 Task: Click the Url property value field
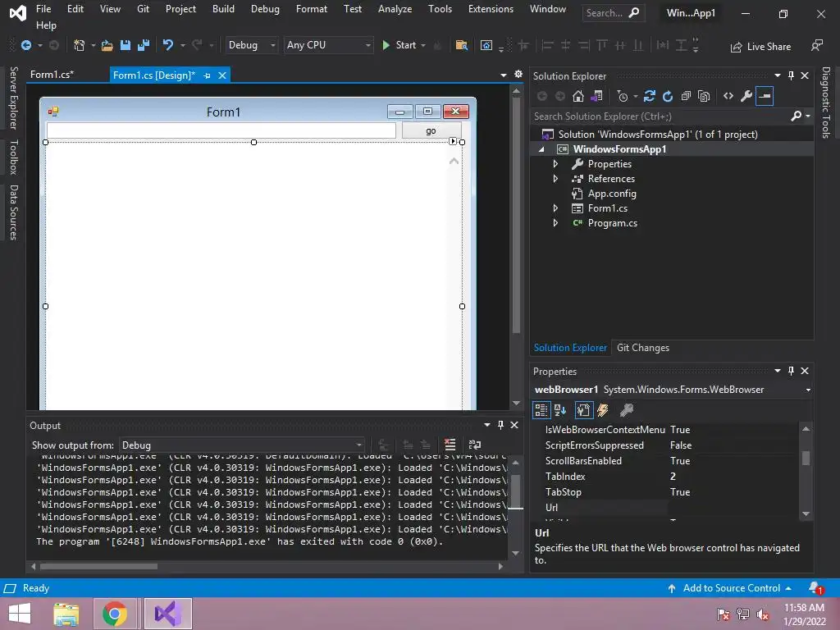[732, 507]
